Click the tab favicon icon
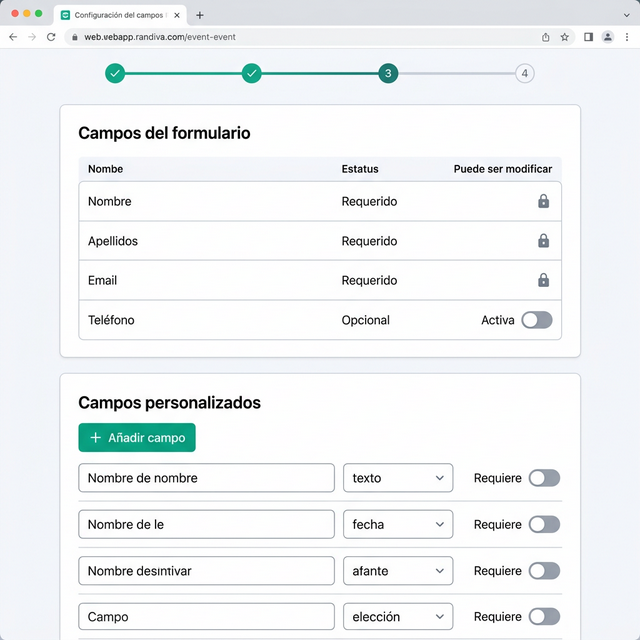640x640 pixels. point(65,16)
